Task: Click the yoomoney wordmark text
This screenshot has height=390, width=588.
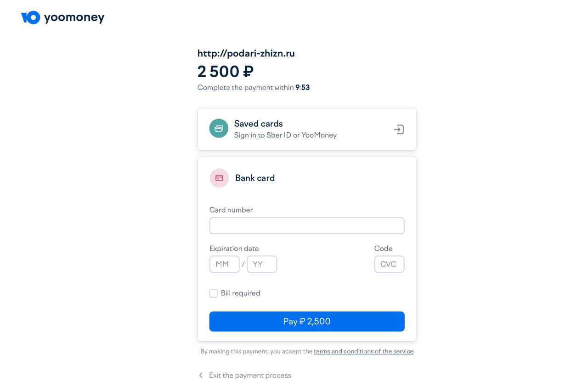Action: [x=74, y=18]
